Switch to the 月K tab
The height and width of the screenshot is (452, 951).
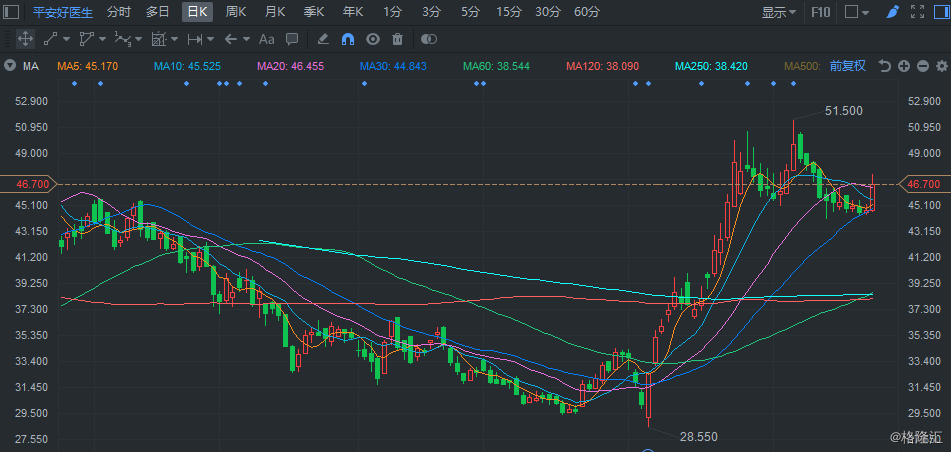(x=275, y=12)
